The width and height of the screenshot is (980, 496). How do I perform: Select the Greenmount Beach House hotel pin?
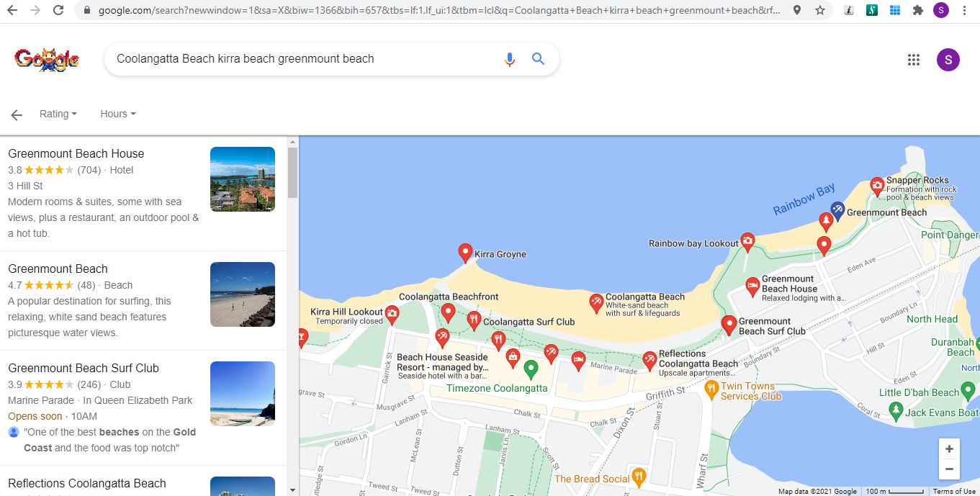click(x=752, y=287)
